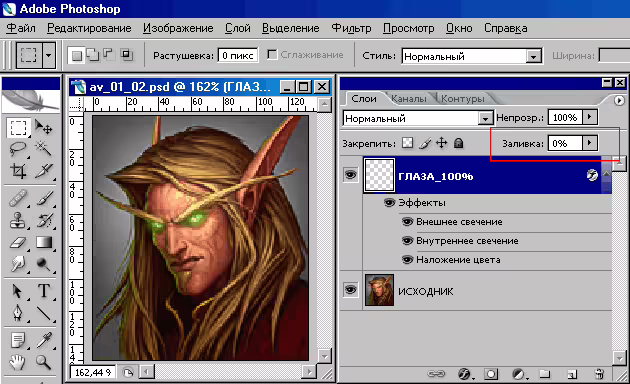Image resolution: width=630 pixels, height=384 pixels.
Task: Open the Layers palette options menu
Action: (619, 100)
